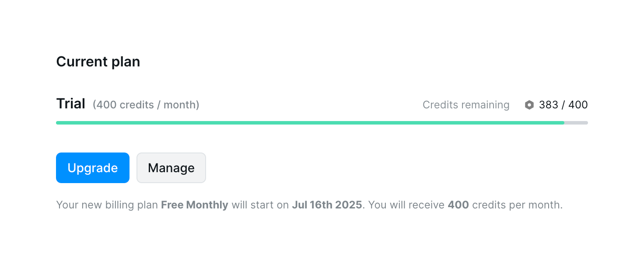Screen dimensions: 644x267
Task: Click the "Trial" plan name
Action: (70, 104)
